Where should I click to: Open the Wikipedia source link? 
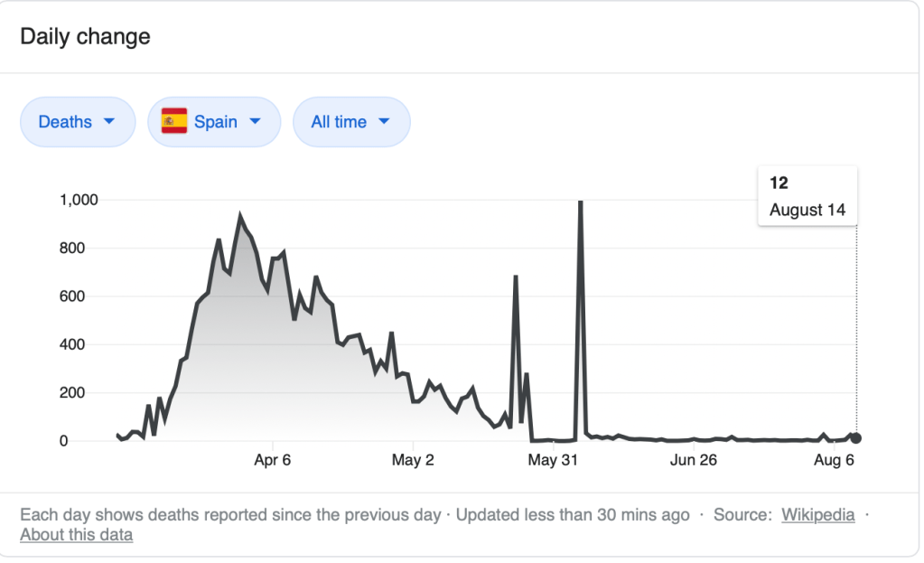coord(817,515)
